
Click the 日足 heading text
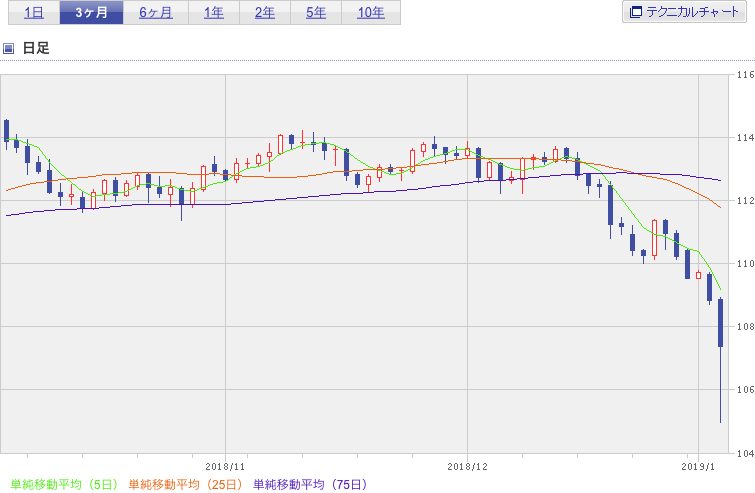point(36,48)
